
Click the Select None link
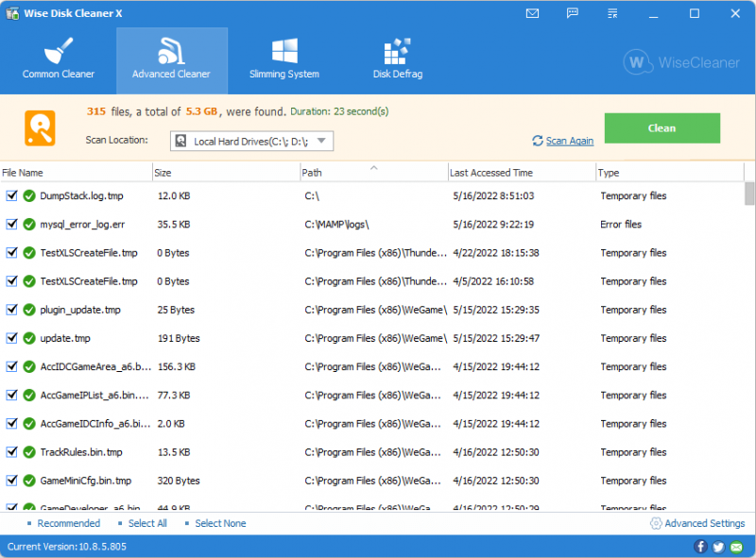tap(220, 523)
